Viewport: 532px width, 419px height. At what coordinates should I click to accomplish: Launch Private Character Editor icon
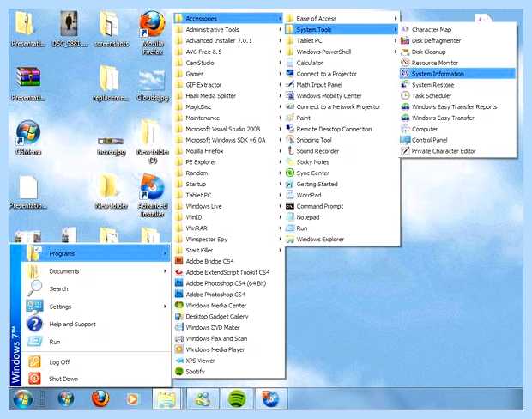pyautogui.click(x=405, y=151)
